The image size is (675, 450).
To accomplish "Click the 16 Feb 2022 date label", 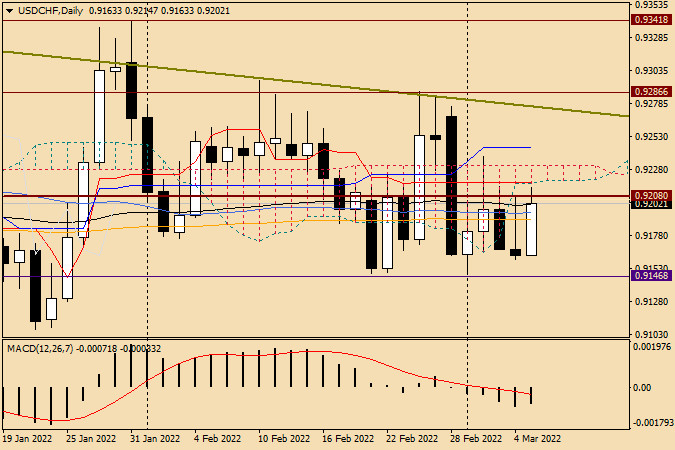I will (348, 438).
